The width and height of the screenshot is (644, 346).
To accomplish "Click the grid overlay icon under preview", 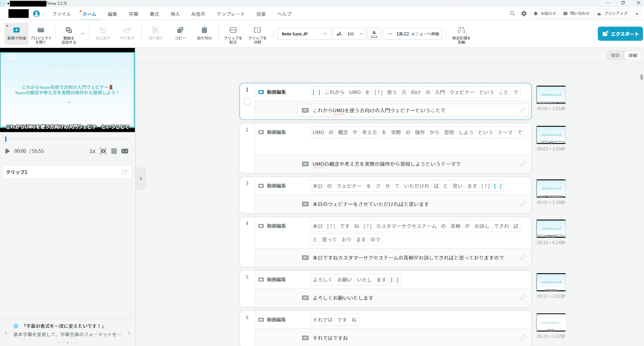I will pos(114,151).
